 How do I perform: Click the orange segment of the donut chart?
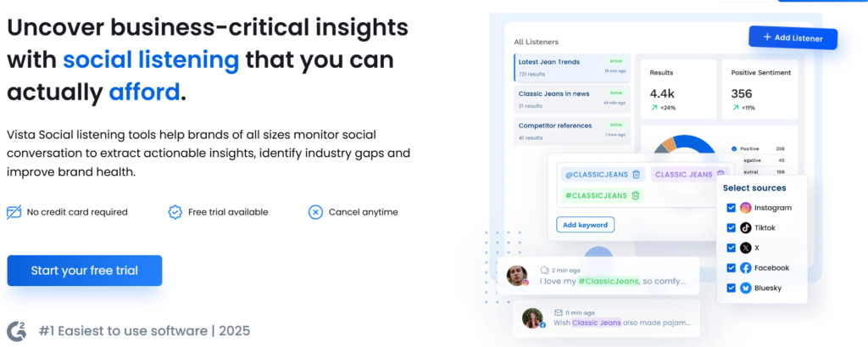tap(669, 143)
